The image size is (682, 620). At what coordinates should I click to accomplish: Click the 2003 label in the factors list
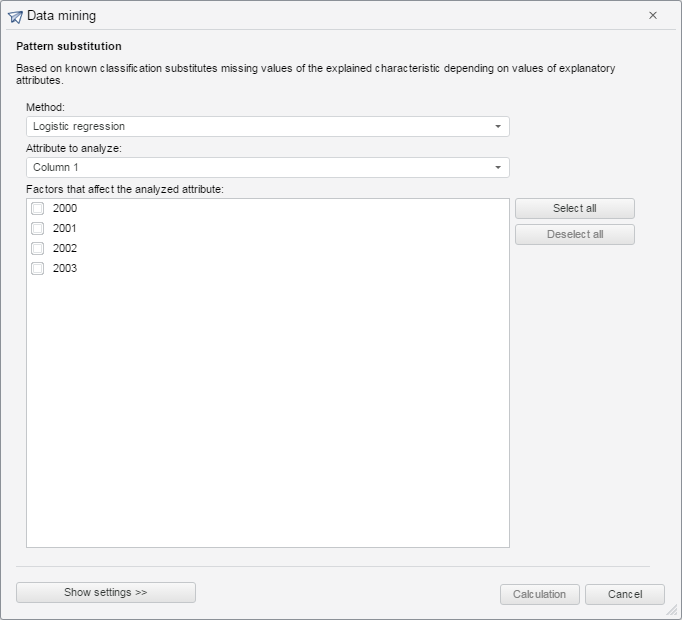(65, 269)
